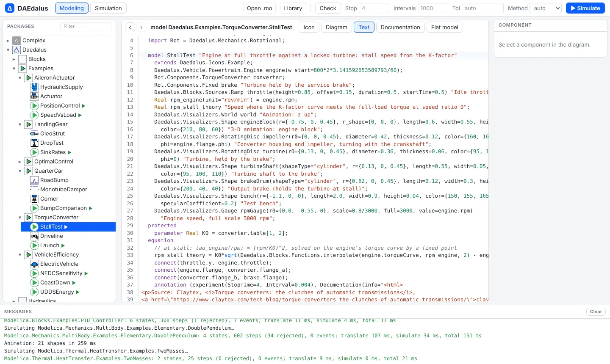
Task: Click the RoadBump model icon
Action: point(34,180)
